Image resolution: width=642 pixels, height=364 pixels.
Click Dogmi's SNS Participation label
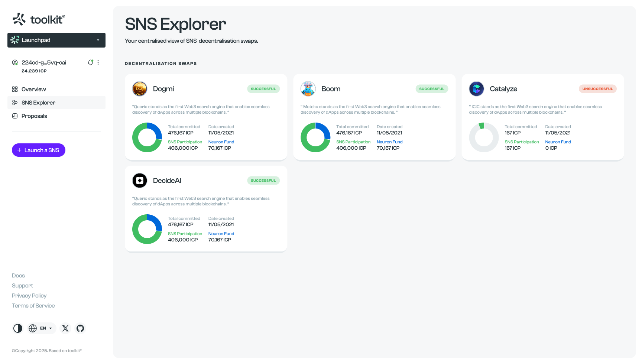point(185,142)
